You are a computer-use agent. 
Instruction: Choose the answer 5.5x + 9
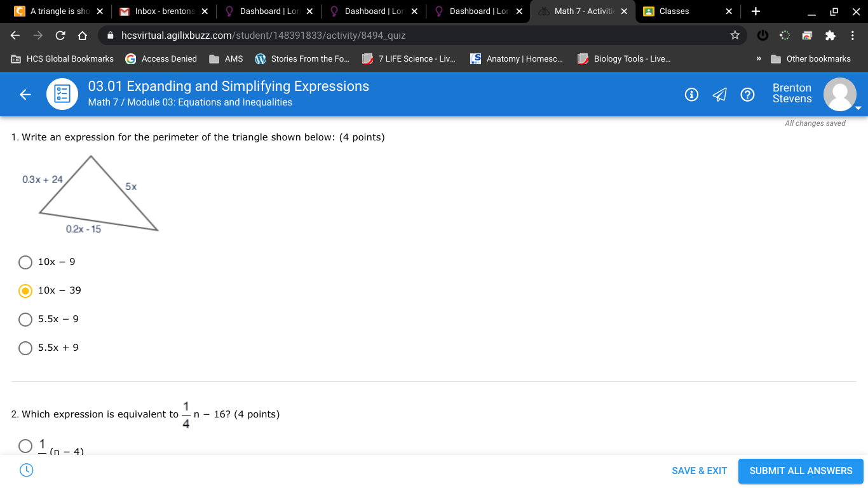coord(25,348)
